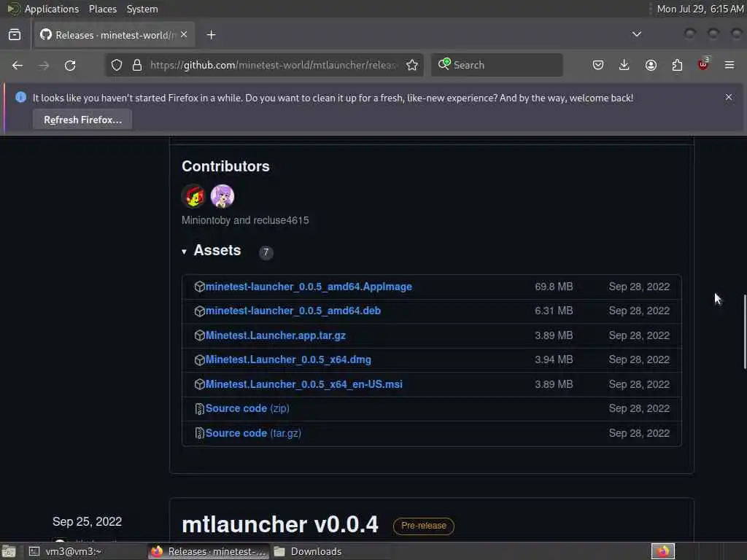Click the show desktop icon in taskbar
The width and height of the screenshot is (747, 560).
(x=9, y=551)
